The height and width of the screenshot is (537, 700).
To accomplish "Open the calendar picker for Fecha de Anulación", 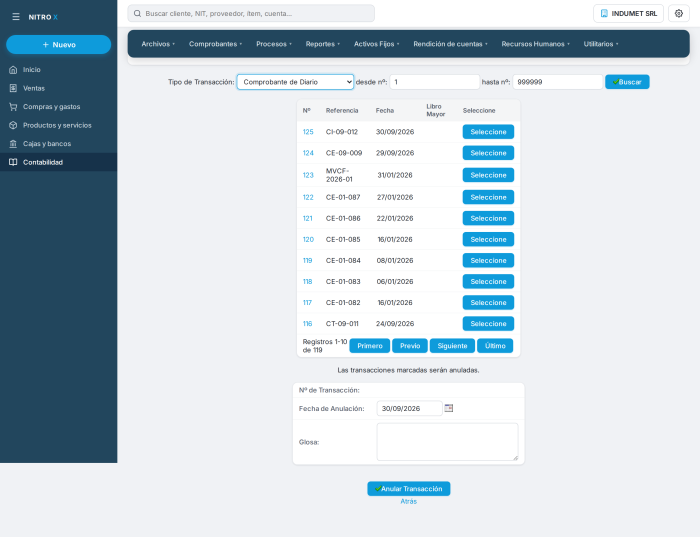I will pyautogui.click(x=449, y=408).
